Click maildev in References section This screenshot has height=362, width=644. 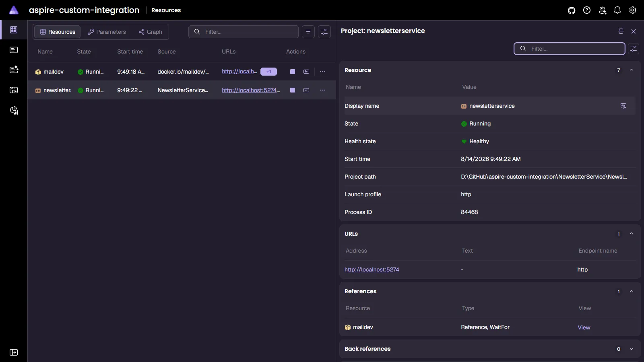click(363, 327)
